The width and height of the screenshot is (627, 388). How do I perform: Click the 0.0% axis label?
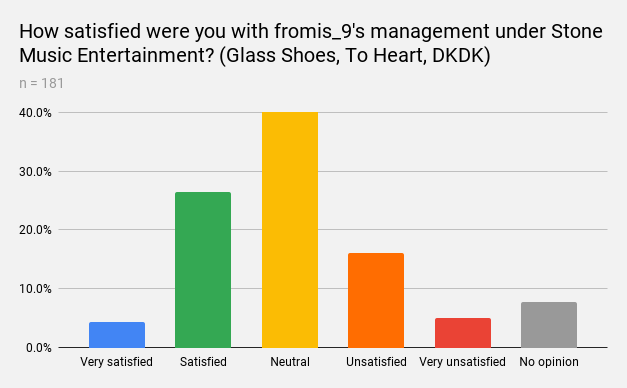tap(38, 348)
